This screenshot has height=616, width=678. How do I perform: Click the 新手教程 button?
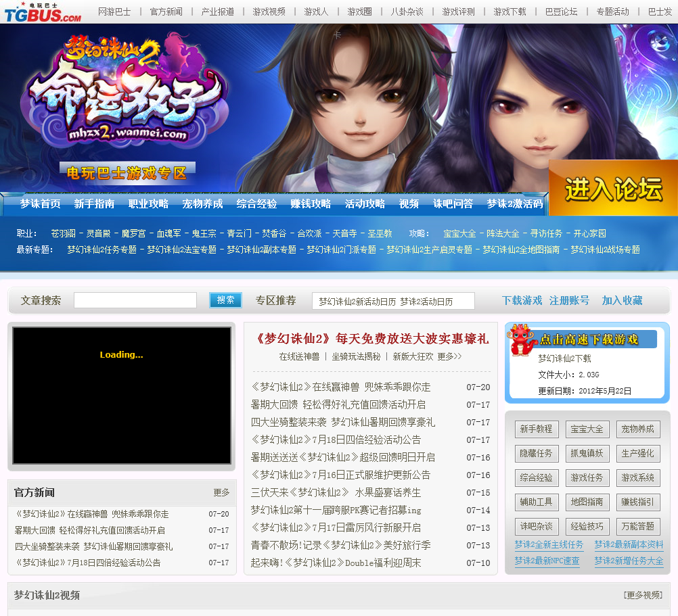(x=536, y=429)
